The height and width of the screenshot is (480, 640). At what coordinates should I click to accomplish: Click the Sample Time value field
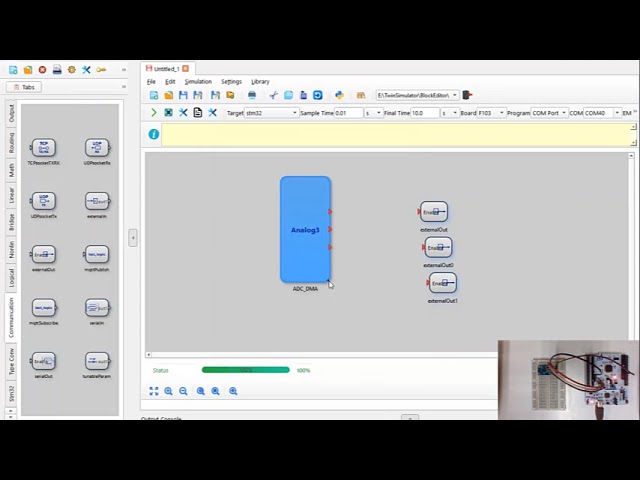point(349,113)
